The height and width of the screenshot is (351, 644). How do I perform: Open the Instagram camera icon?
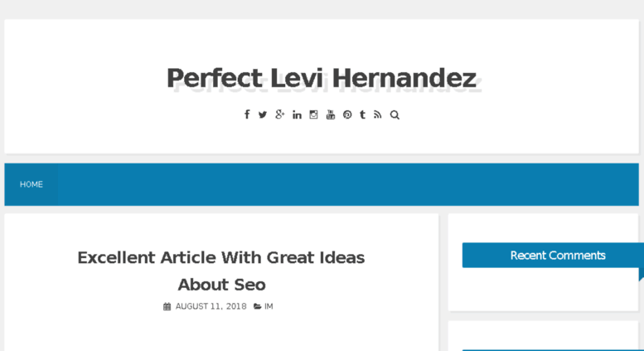313,115
